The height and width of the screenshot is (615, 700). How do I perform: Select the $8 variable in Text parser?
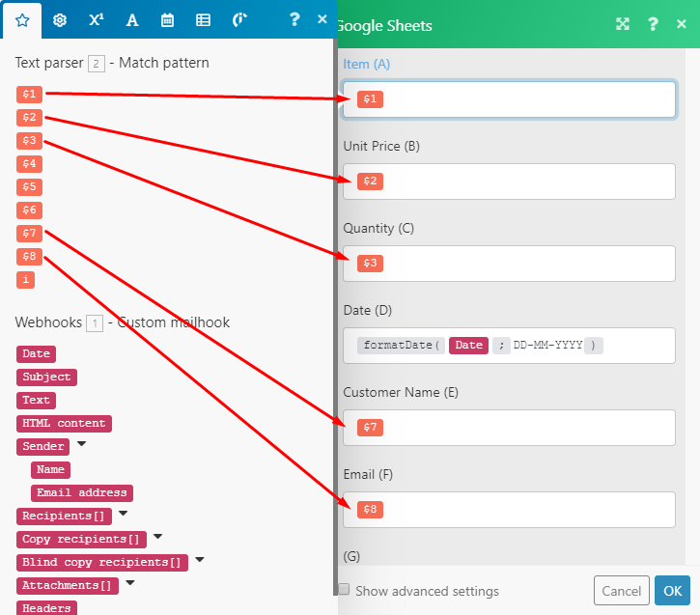pyautogui.click(x=30, y=257)
